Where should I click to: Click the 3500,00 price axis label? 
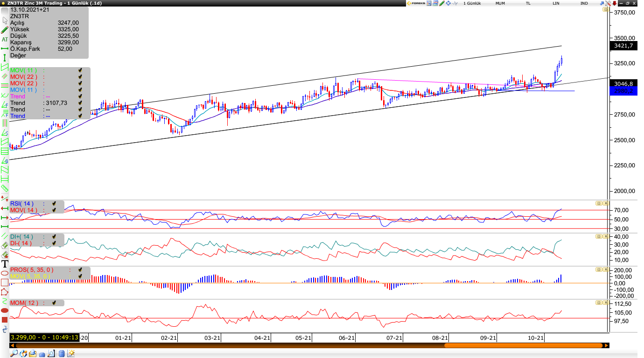coord(623,38)
